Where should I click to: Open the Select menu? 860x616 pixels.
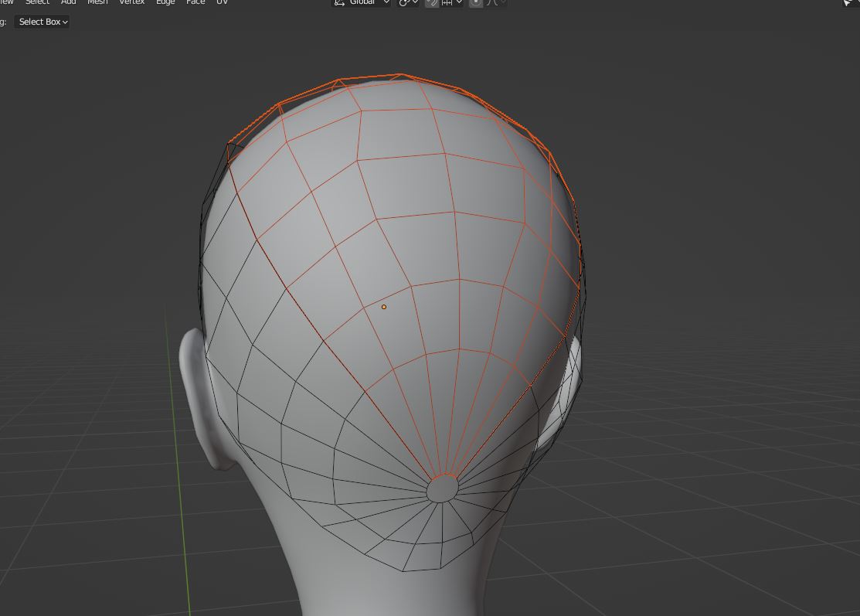37,2
